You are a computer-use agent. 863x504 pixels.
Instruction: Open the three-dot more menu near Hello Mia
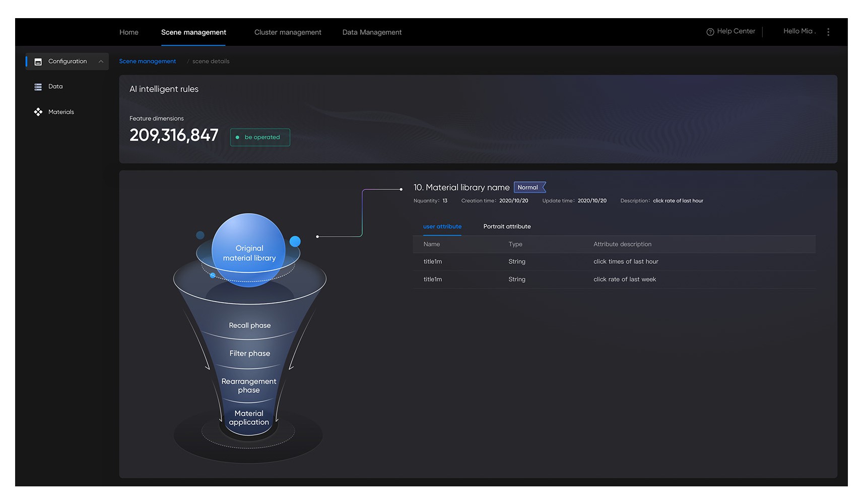tap(828, 32)
